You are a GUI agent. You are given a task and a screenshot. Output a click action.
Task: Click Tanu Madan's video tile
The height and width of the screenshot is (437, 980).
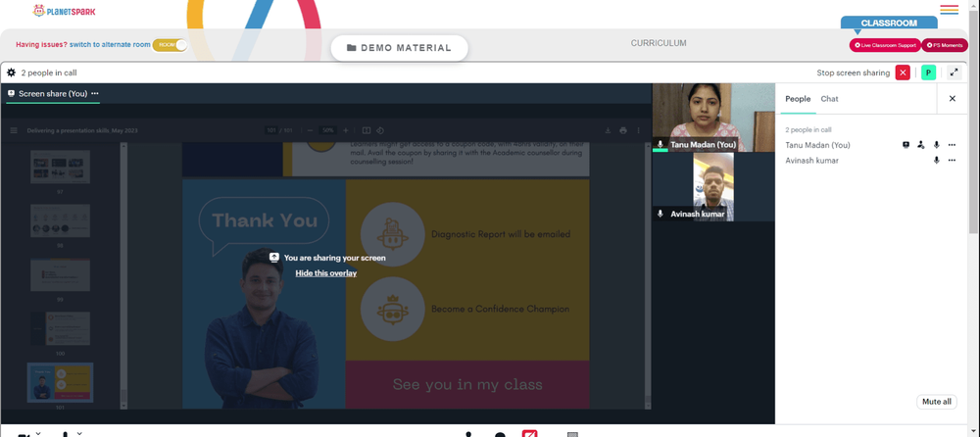point(713,118)
